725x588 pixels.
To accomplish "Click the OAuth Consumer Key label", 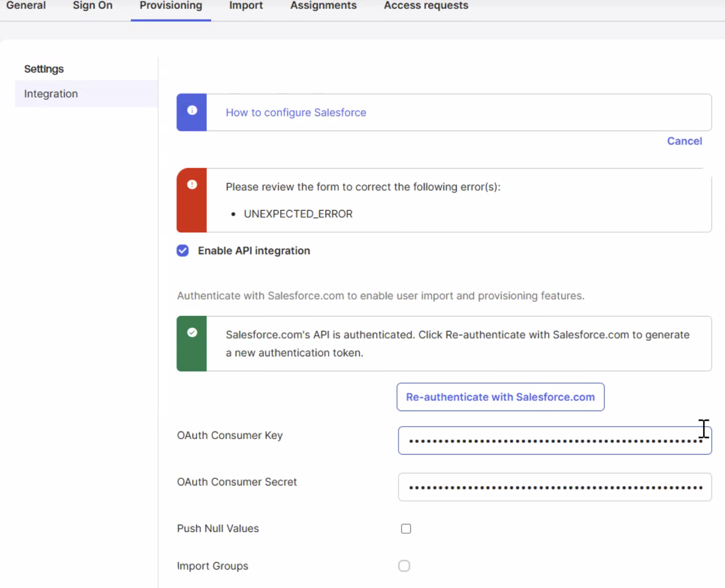I will 229,435.
